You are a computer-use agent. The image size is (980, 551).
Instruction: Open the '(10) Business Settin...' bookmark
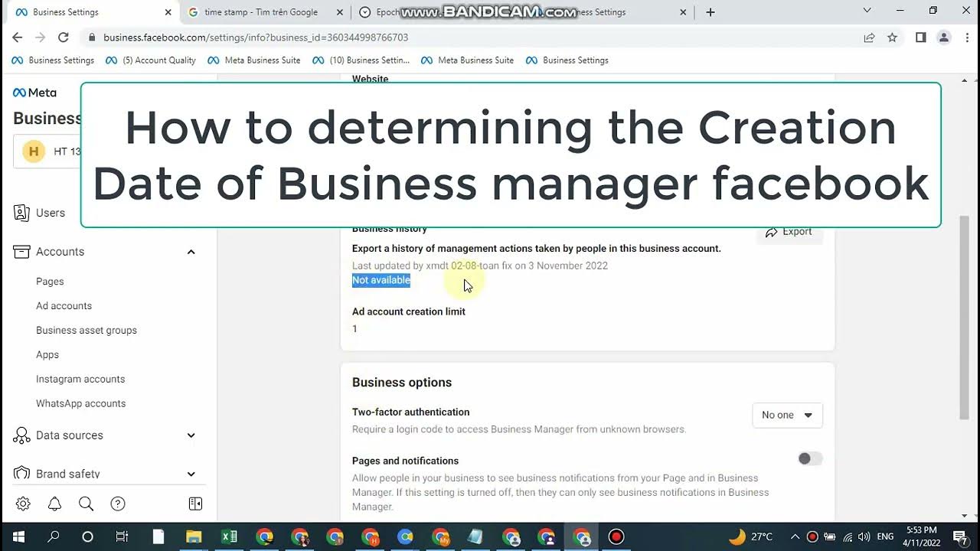(x=361, y=60)
